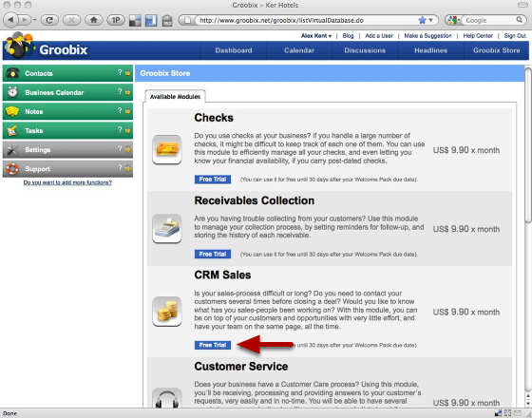The image size is (532, 418).
Task: Click the Support lifebuoy icon
Action: pyautogui.click(x=12, y=169)
